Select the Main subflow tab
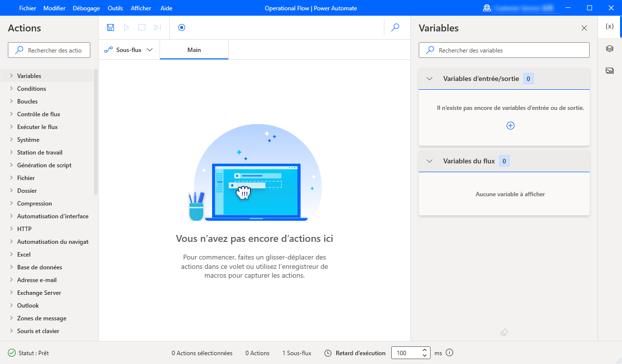 coord(194,50)
